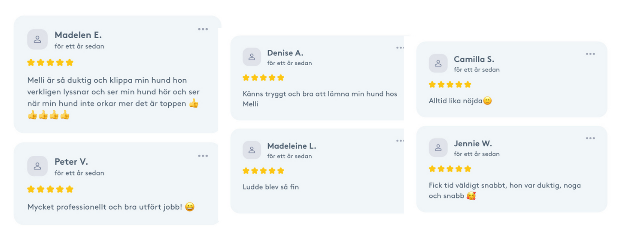Open options menu on Madelen E. review
Viewport: 644px width, 241px height.
pos(203,29)
